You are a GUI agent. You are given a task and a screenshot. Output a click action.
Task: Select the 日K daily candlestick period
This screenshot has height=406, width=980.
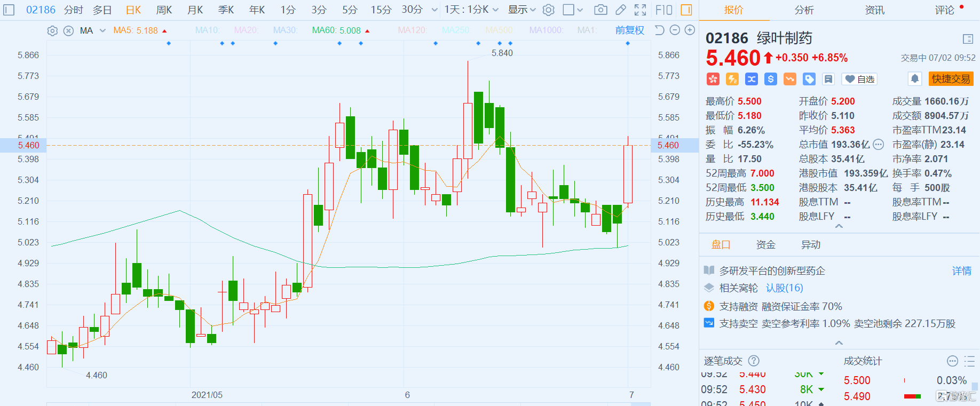click(x=133, y=10)
